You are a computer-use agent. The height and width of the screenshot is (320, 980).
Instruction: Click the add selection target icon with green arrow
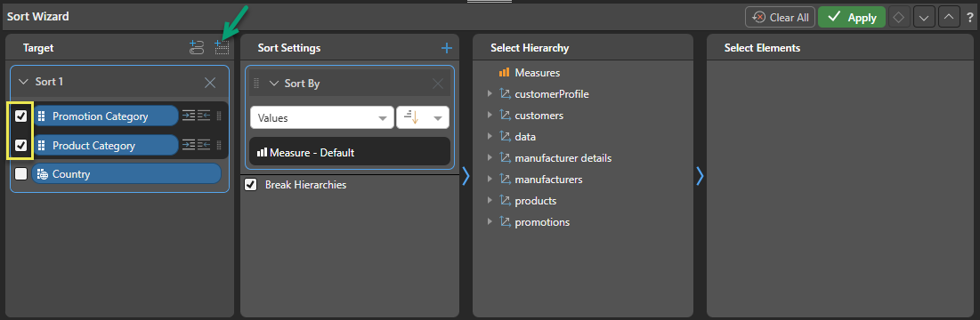pyautogui.click(x=222, y=47)
